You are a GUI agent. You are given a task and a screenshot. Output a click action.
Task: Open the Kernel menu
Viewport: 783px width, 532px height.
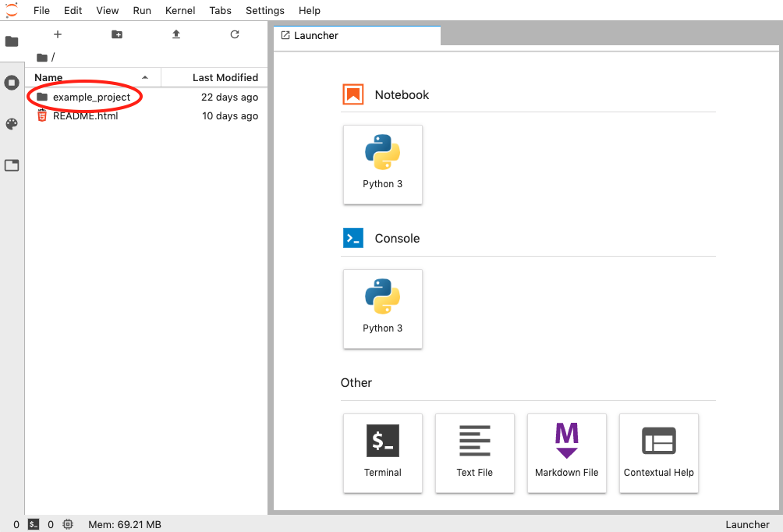179,10
